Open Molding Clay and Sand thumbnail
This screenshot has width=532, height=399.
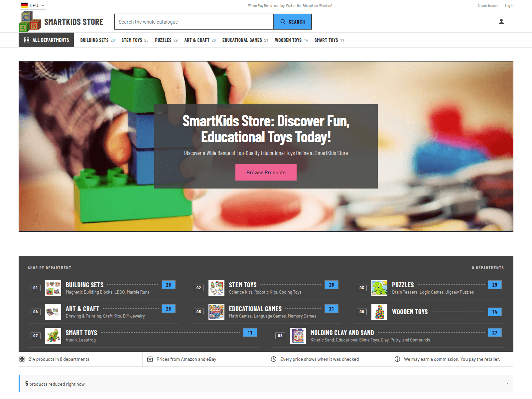(x=298, y=336)
